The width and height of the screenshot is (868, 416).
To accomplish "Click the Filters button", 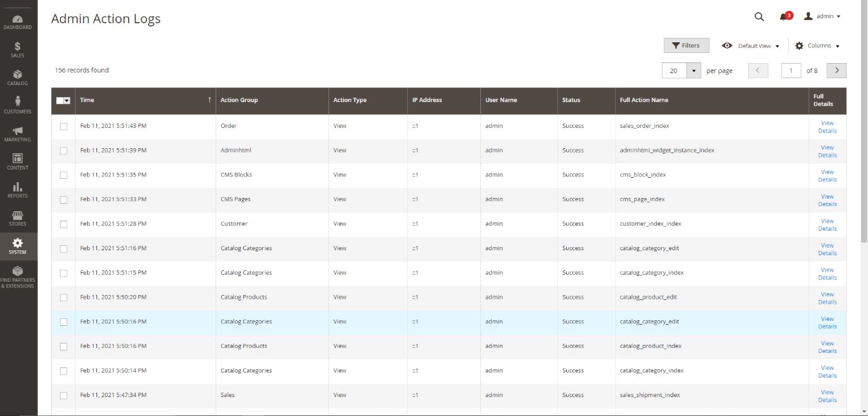I will click(686, 45).
